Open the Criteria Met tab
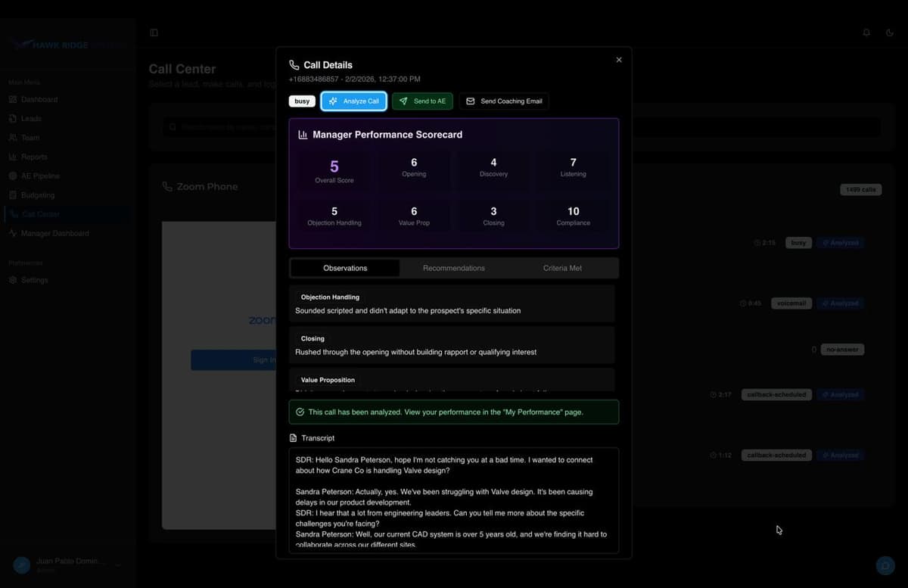The height and width of the screenshot is (588, 908). tap(562, 268)
